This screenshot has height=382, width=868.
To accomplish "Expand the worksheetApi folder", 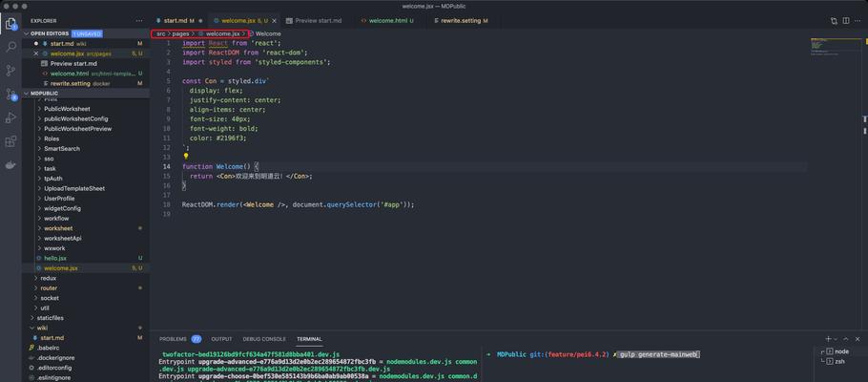I will point(63,238).
